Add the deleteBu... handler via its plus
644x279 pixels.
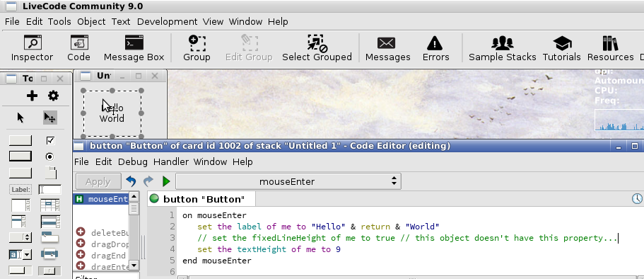(x=81, y=232)
